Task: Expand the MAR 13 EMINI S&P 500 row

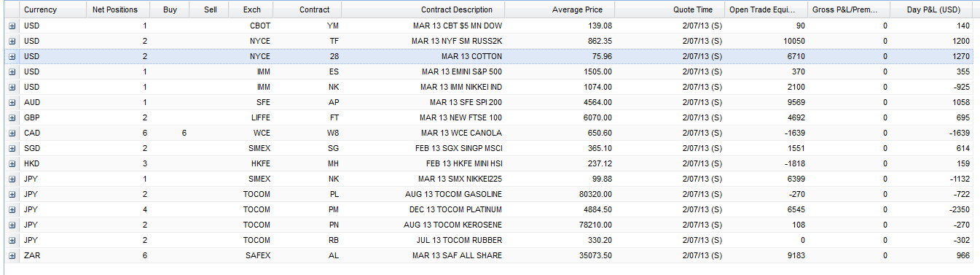Action: (12, 71)
